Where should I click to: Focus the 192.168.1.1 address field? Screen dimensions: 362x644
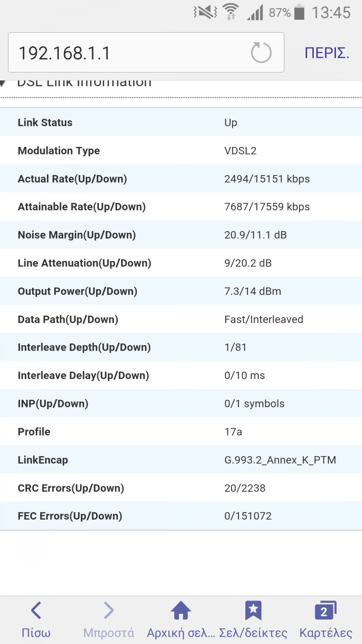coord(146,52)
